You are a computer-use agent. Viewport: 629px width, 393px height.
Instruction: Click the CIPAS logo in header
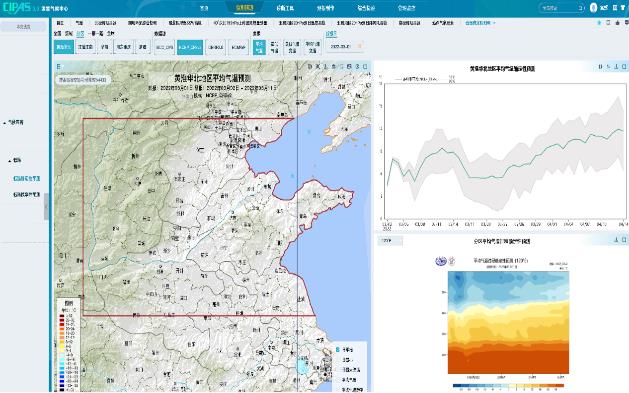click(x=17, y=8)
